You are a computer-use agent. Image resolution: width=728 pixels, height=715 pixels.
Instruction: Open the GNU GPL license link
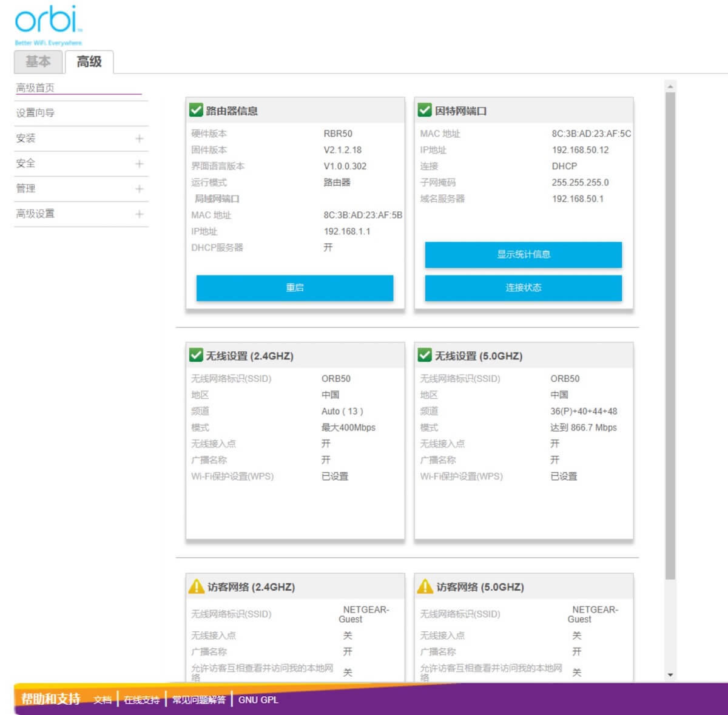[258, 700]
